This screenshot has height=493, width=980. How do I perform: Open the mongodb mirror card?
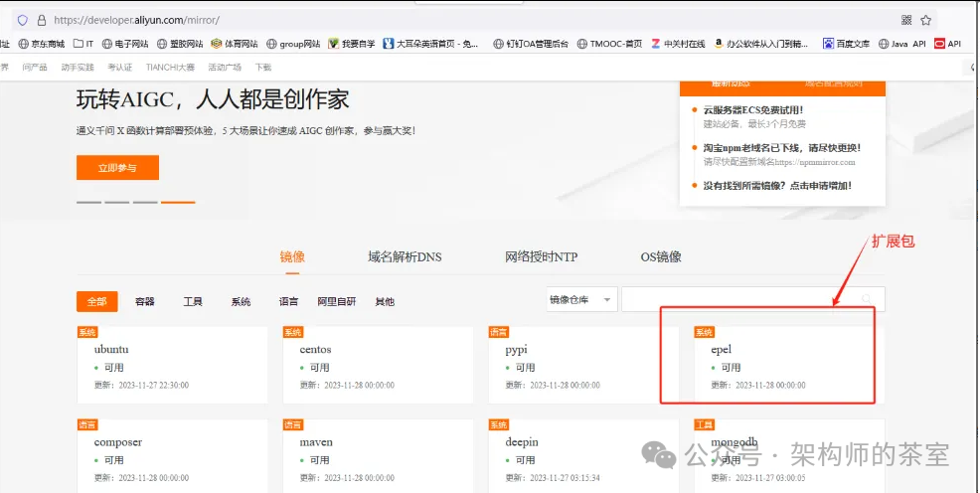(789, 456)
